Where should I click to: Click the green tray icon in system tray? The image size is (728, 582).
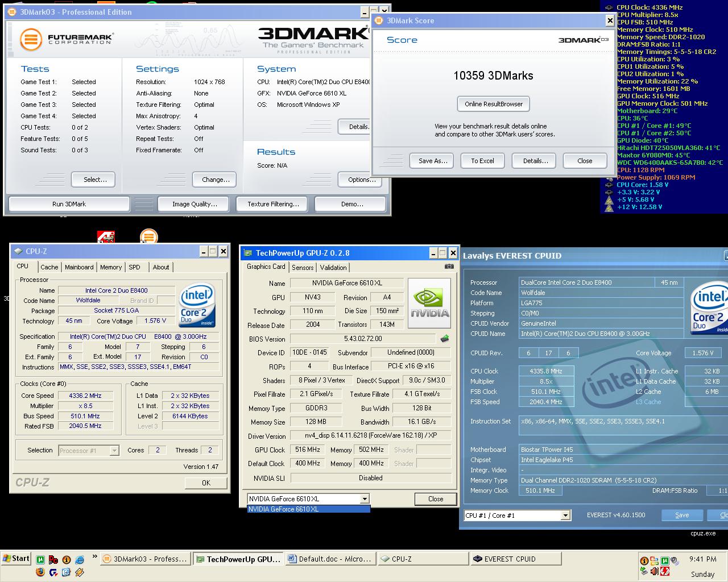(x=665, y=561)
